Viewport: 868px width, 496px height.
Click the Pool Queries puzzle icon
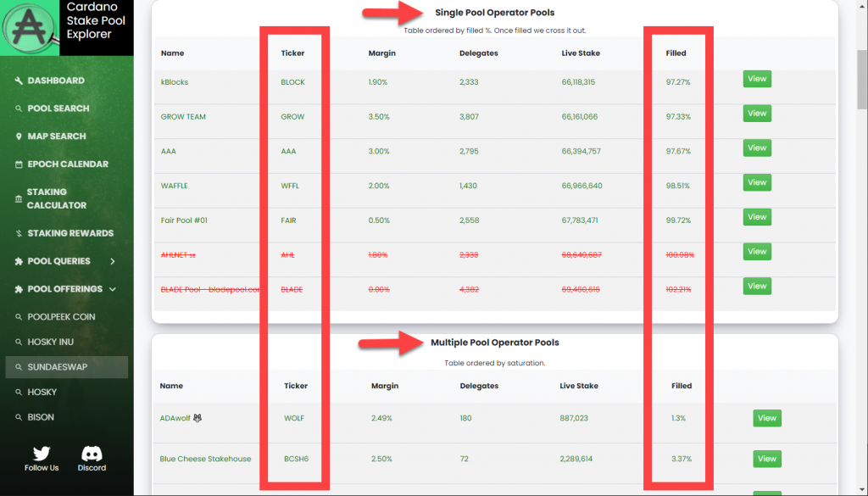tap(19, 261)
